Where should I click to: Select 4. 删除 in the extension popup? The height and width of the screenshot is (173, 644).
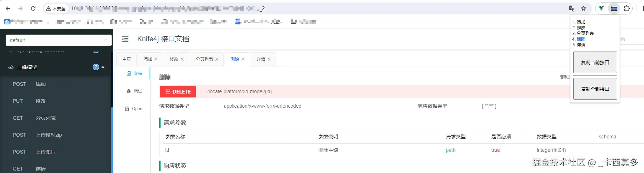tap(579, 39)
